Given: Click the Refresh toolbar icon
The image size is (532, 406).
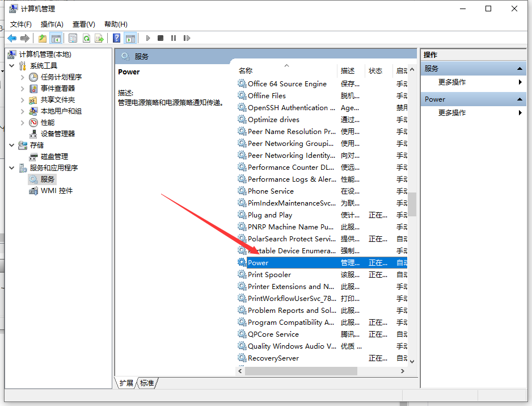Looking at the screenshot, I should [x=87, y=38].
